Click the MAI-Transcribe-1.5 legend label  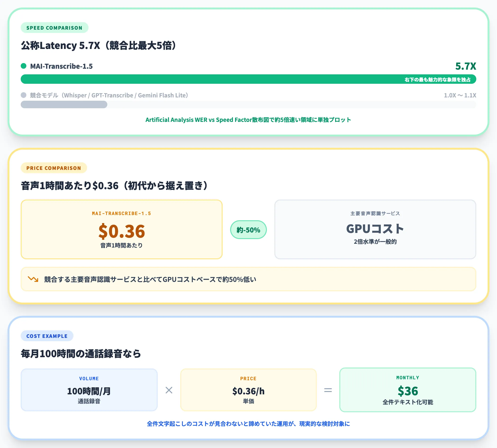tap(61, 66)
